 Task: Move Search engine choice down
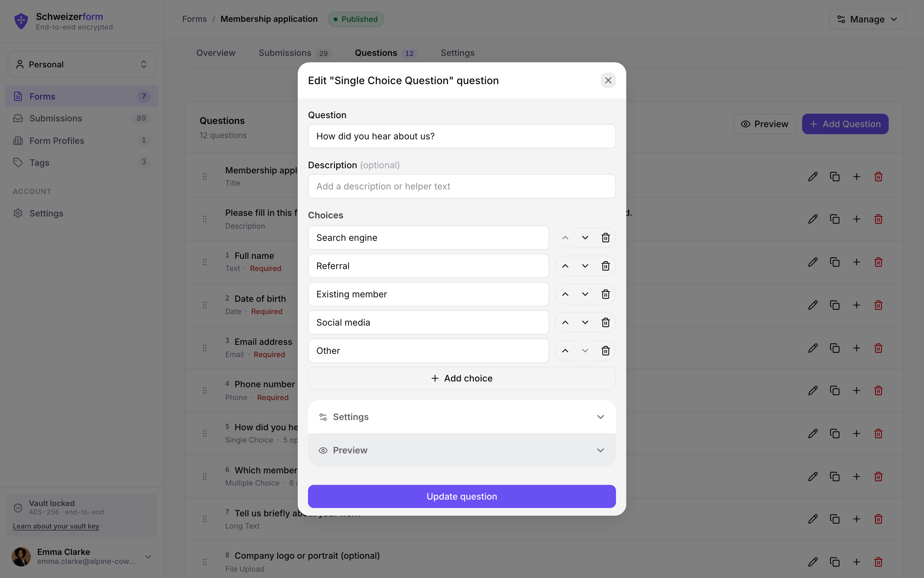click(585, 238)
